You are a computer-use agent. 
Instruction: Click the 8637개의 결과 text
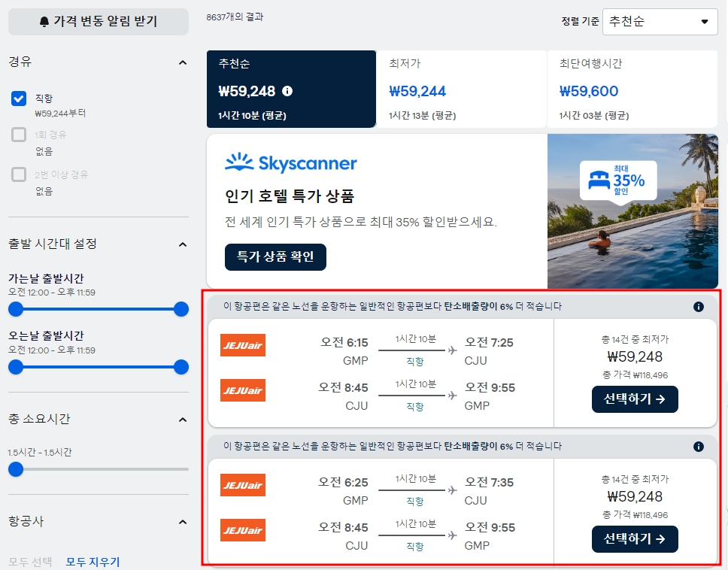(235, 17)
